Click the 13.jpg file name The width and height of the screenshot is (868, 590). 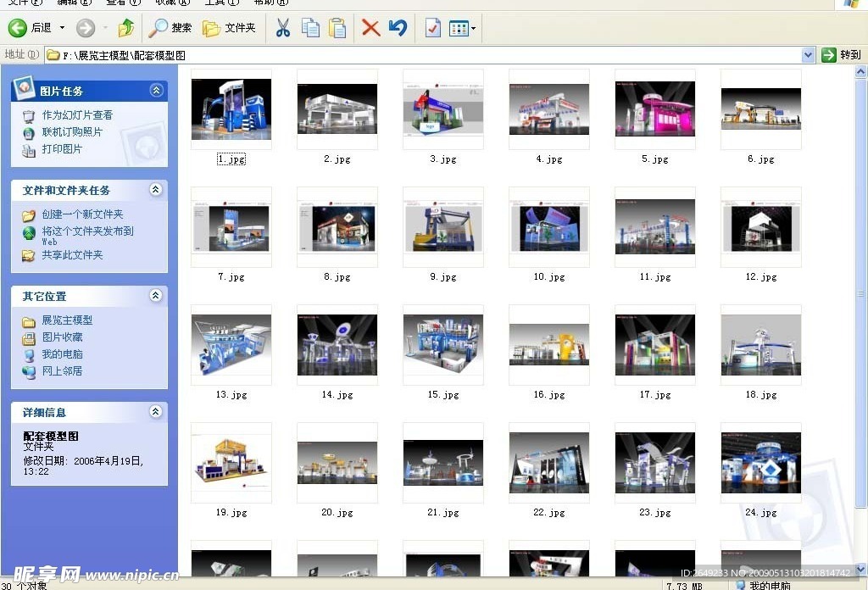pyautogui.click(x=231, y=395)
